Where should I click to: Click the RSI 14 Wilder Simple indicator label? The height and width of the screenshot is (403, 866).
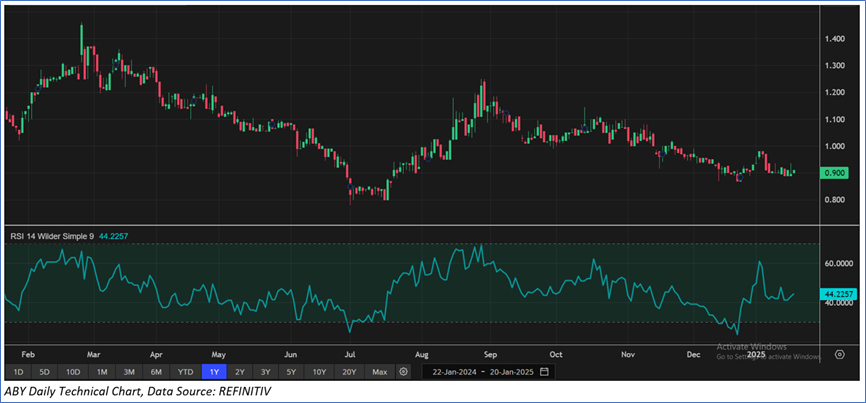[x=53, y=236]
